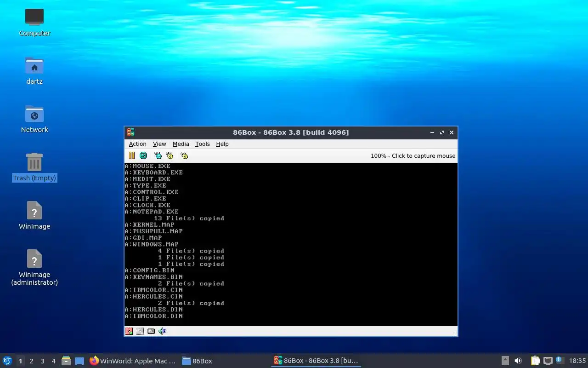This screenshot has width=588, height=368.
Task: Minimize the 86Box window
Action: [x=432, y=132]
